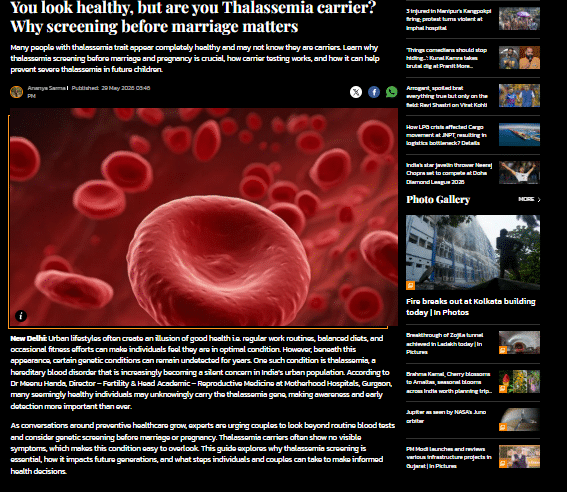Click Manipur protest news thumbnail
The height and width of the screenshot is (492, 567).
point(519,19)
